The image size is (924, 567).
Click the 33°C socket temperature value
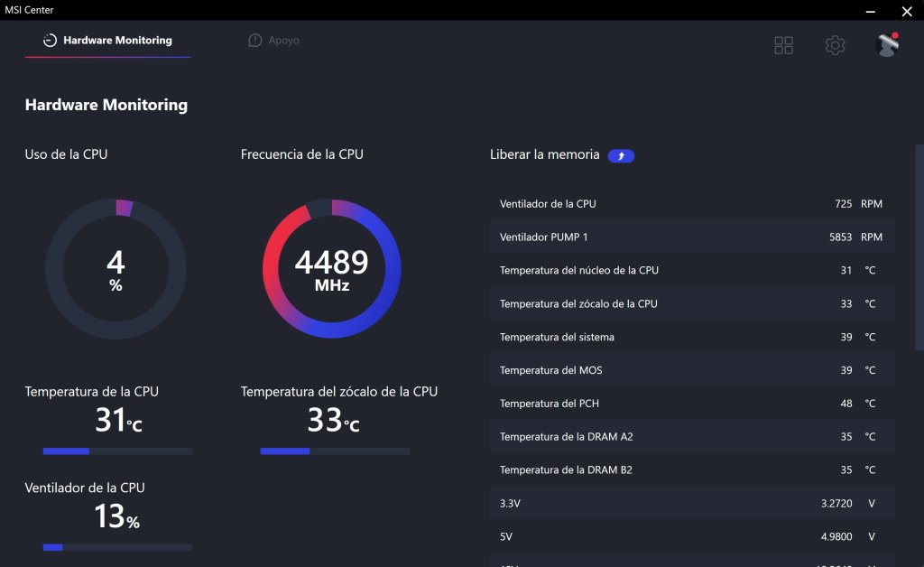(333, 420)
